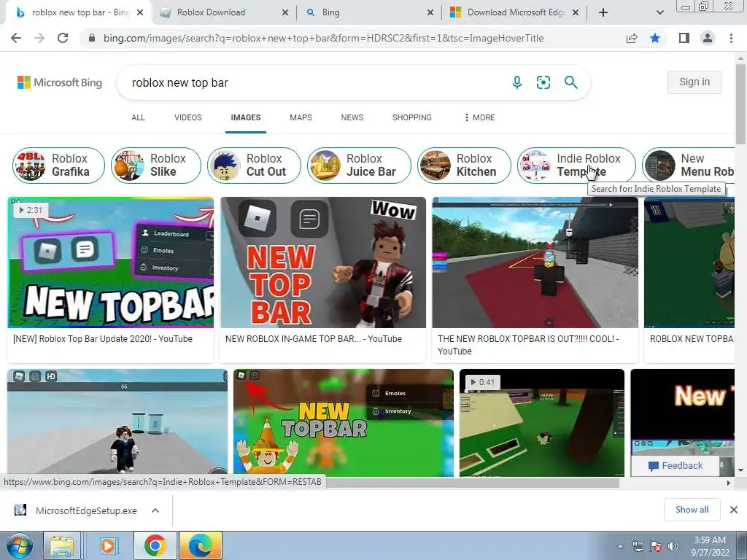Image resolution: width=747 pixels, height=560 pixels.
Task: Click the Microsoft Bing logo
Action: 60,82
